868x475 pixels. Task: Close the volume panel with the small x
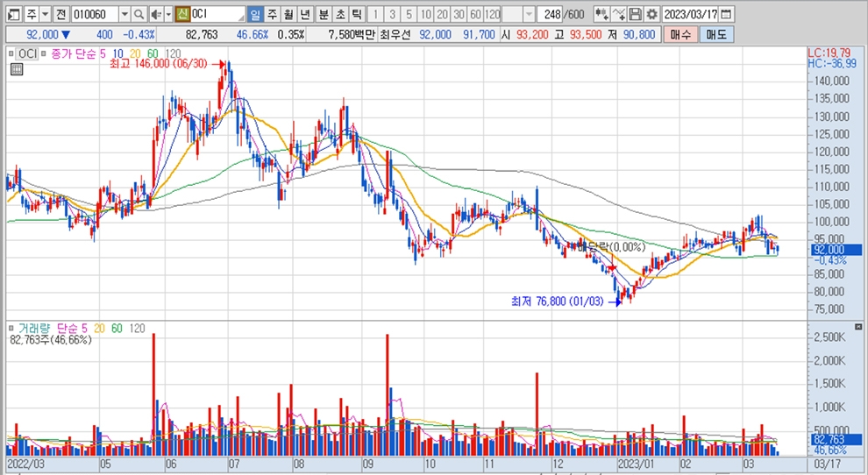(x=858, y=327)
